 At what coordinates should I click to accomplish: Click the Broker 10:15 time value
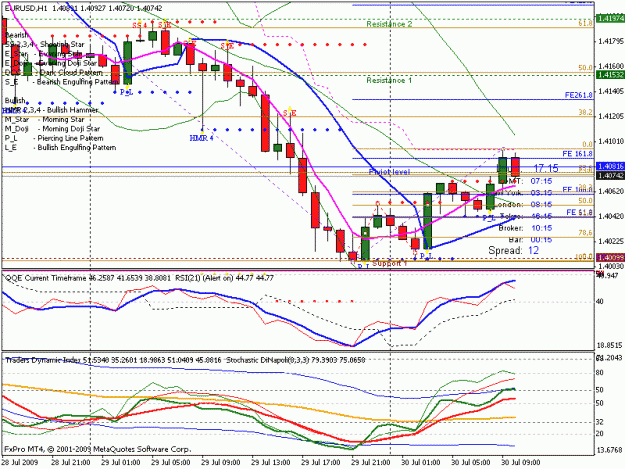click(541, 228)
